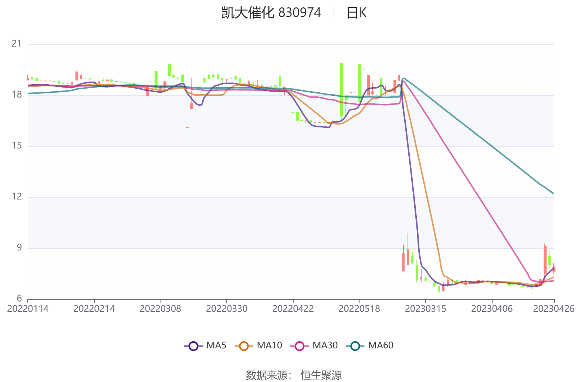588x382 pixels.
Task: Click the 12 price axis label
Action: 17,197
